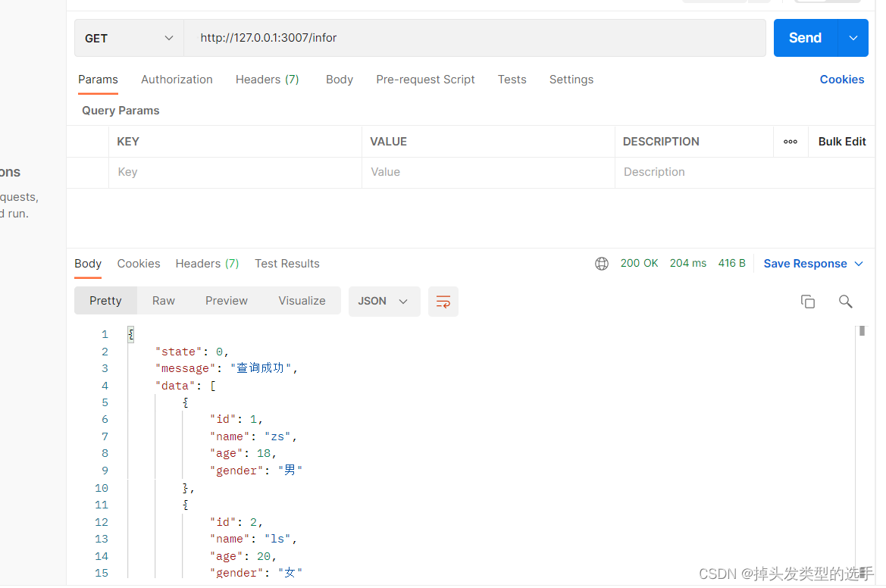
Task: Open the JSON response format dropdown
Action: [x=384, y=301]
